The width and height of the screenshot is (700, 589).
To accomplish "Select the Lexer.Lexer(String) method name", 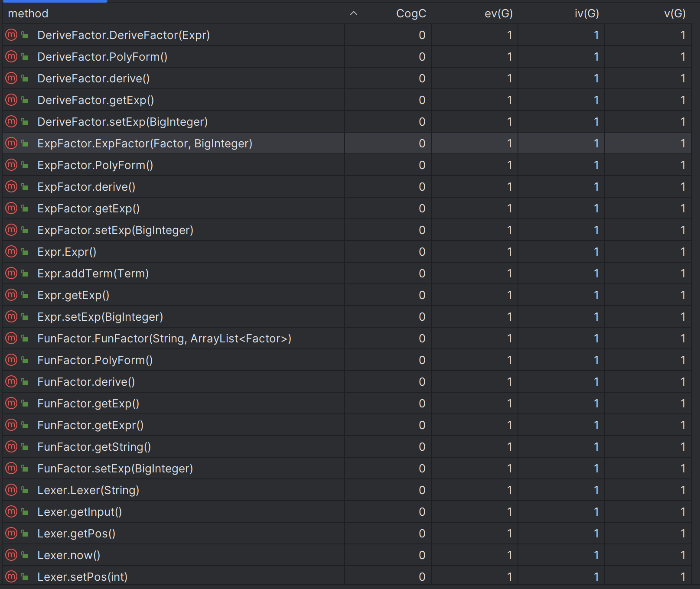I will 88,490.
